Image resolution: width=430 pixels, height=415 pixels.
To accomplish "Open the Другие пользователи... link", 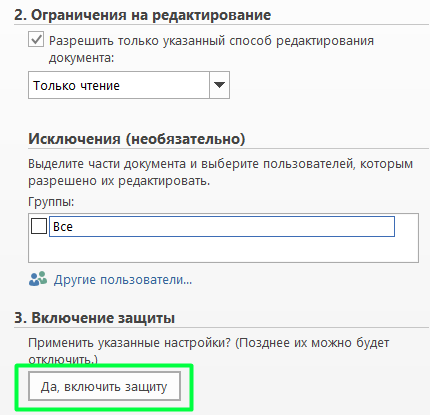I will [123, 279].
